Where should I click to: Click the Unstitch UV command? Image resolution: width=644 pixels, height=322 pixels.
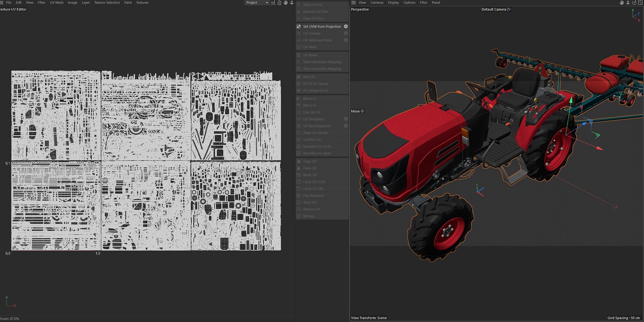coord(322,140)
